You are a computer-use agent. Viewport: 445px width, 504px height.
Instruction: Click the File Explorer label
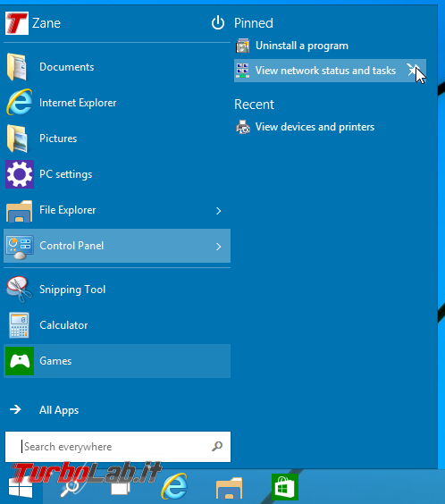(68, 210)
